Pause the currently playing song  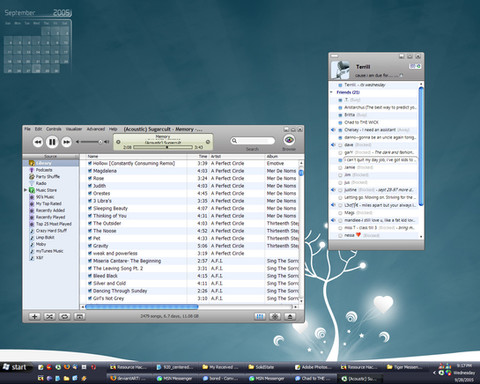(x=52, y=142)
